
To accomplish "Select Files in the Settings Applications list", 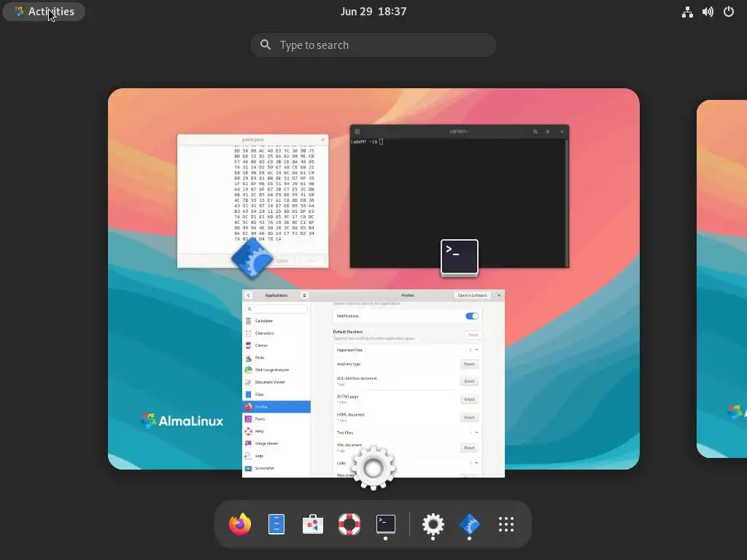I will tap(276, 394).
